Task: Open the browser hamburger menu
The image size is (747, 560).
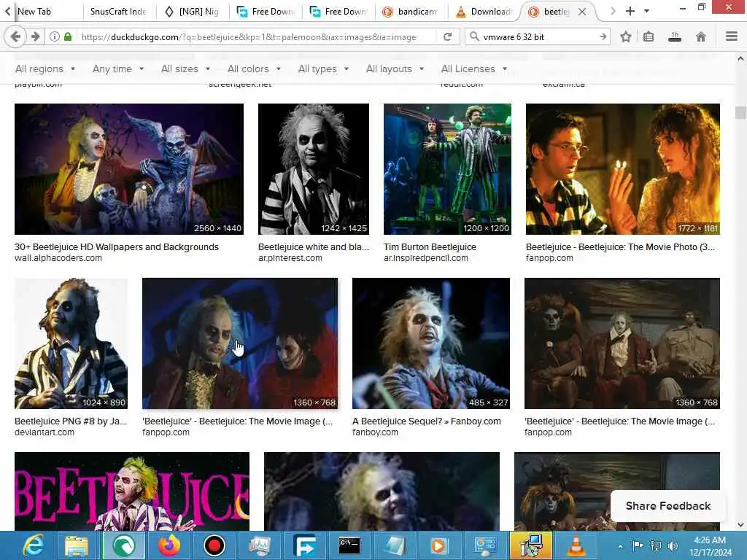Action: (732, 36)
